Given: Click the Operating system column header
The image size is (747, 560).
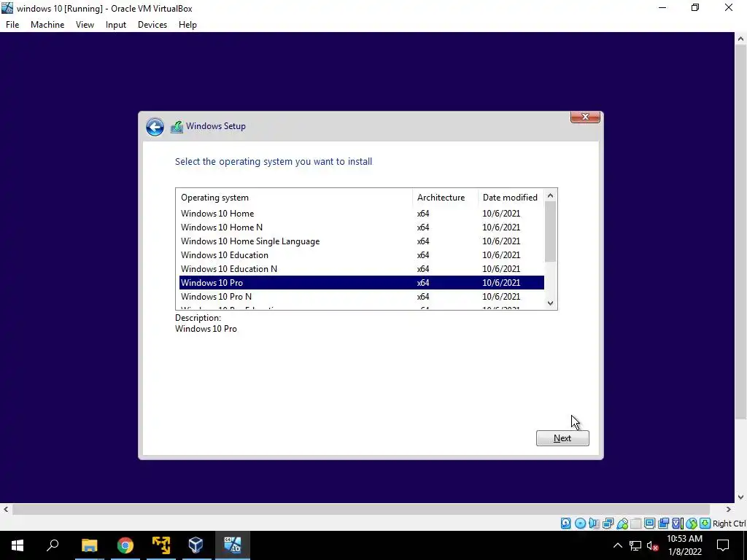Looking at the screenshot, I should (295, 197).
